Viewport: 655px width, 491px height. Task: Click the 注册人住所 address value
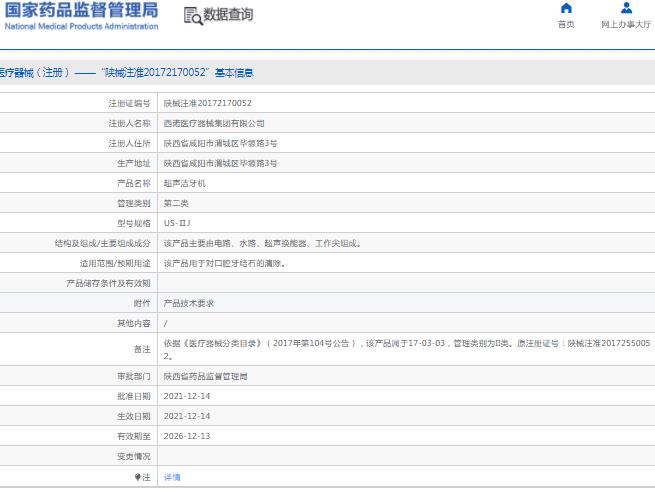220,143
